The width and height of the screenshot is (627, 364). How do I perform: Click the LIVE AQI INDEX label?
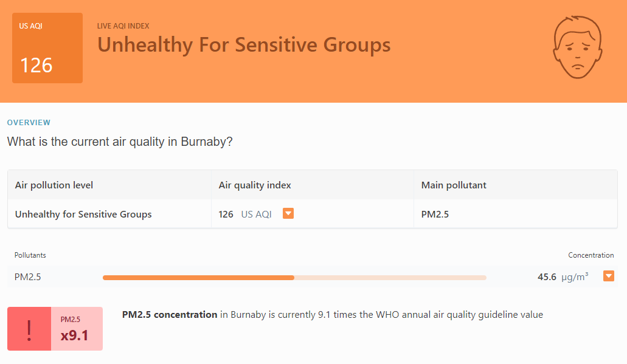click(x=123, y=26)
